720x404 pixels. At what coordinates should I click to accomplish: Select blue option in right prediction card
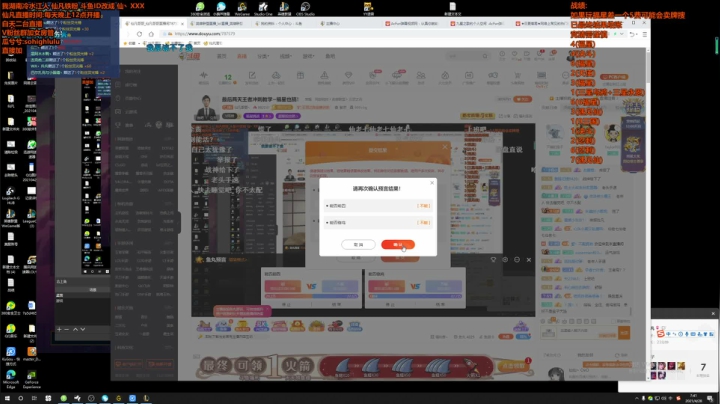444,286
